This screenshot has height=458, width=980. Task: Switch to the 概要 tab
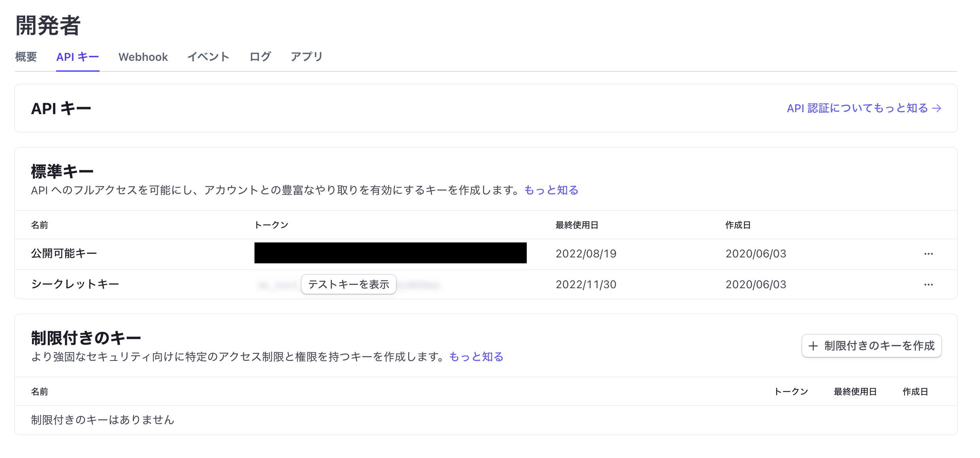point(26,56)
